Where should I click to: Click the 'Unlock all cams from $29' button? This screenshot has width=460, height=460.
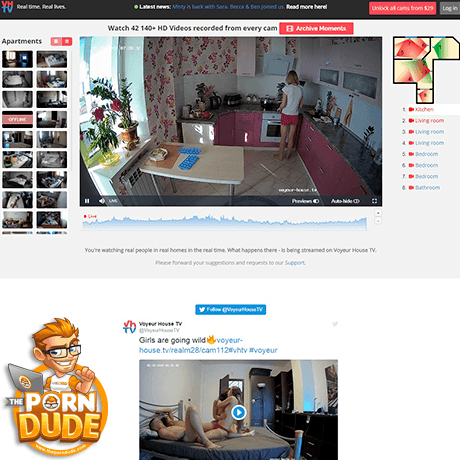(x=402, y=8)
